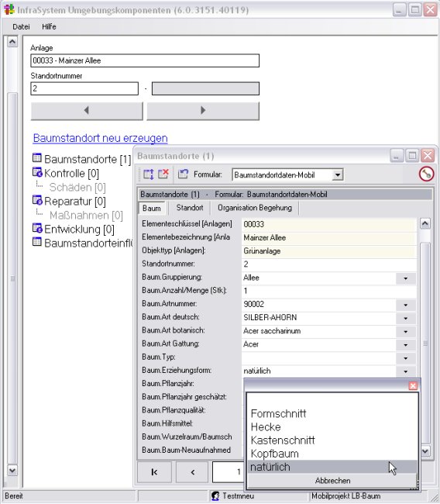Open the Formular combo box dropdown
Viewport: 440px width, 504px height.
tap(338, 175)
